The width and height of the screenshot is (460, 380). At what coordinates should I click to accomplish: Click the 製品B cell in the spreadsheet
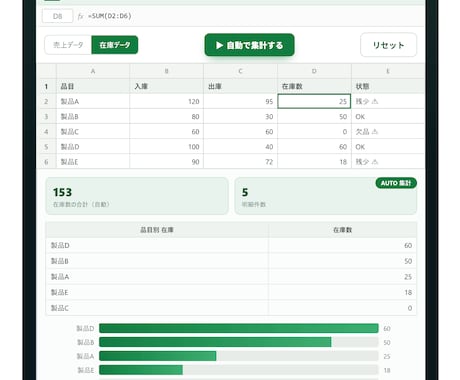pyautogui.click(x=93, y=117)
